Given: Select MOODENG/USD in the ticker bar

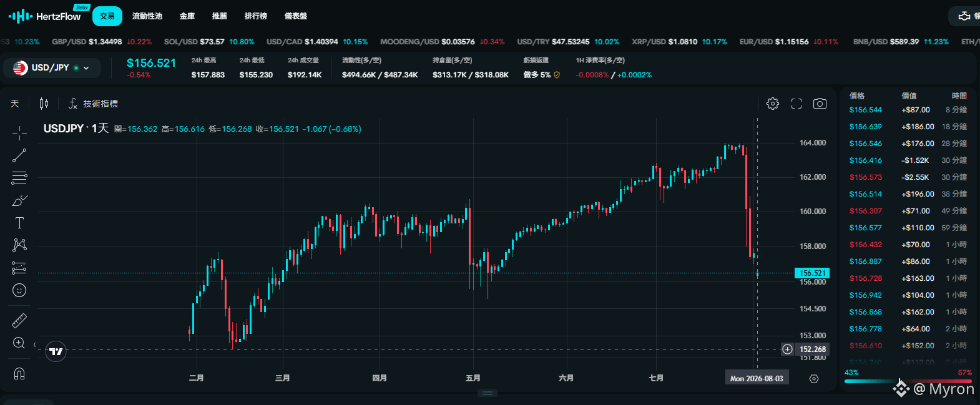Looking at the screenshot, I should [x=443, y=42].
